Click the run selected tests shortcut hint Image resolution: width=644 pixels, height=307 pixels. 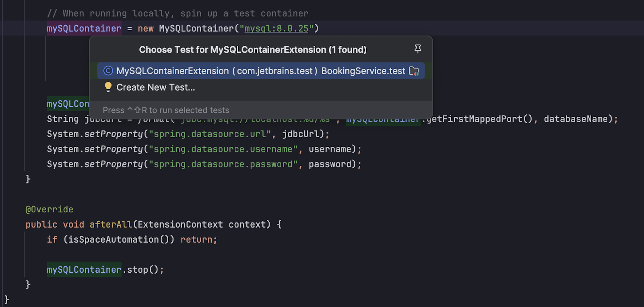(166, 110)
